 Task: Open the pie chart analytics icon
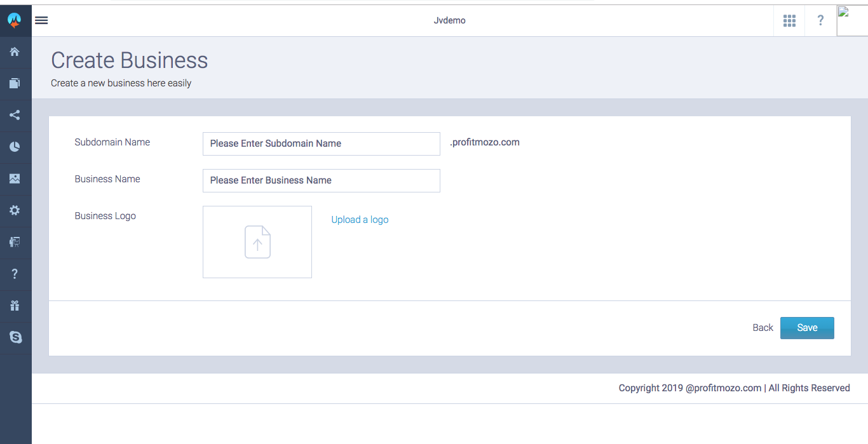coord(15,147)
